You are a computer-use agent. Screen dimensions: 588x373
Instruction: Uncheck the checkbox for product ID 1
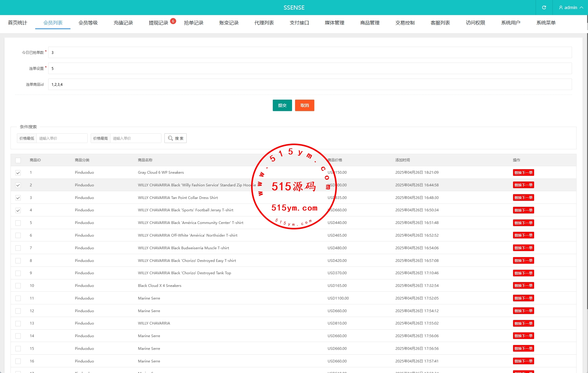[x=18, y=173]
